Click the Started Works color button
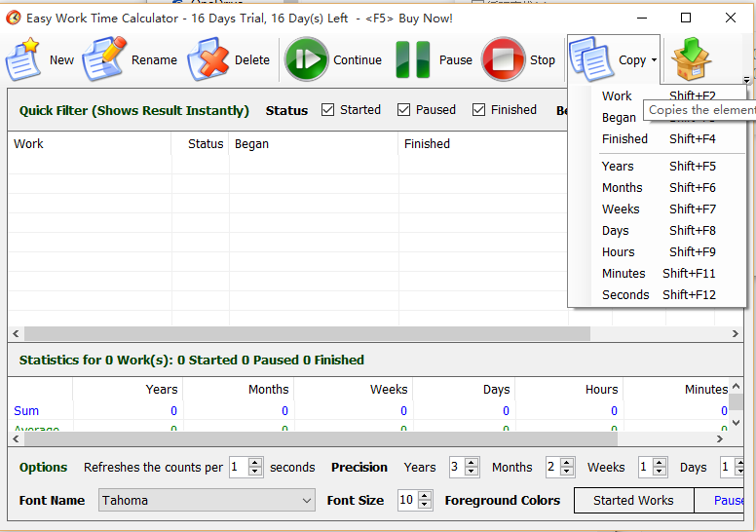Viewport: 756px width, 532px height. tap(633, 500)
